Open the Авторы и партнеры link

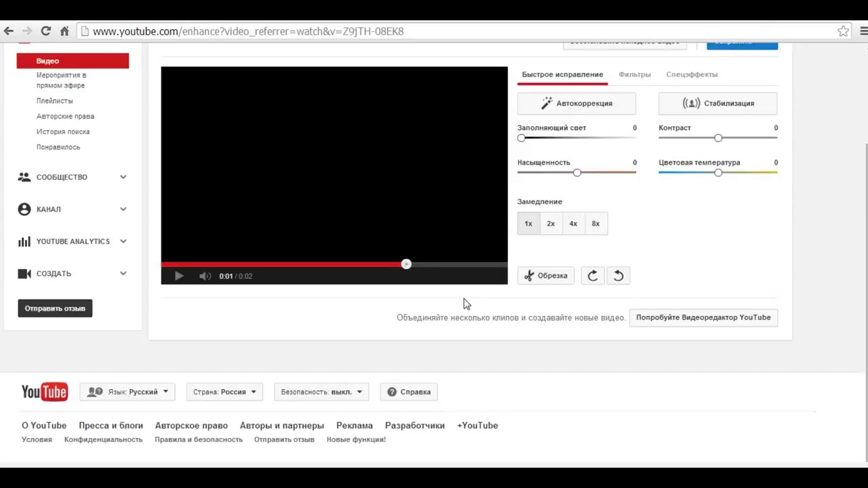[281, 426]
